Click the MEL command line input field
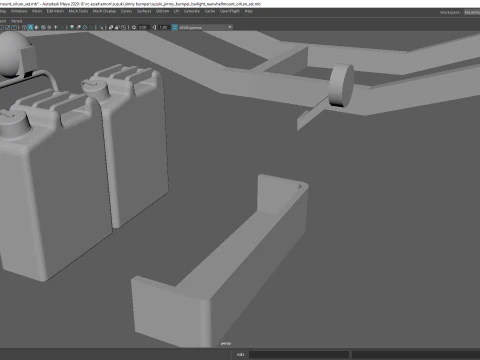The image size is (480, 360). [299, 355]
